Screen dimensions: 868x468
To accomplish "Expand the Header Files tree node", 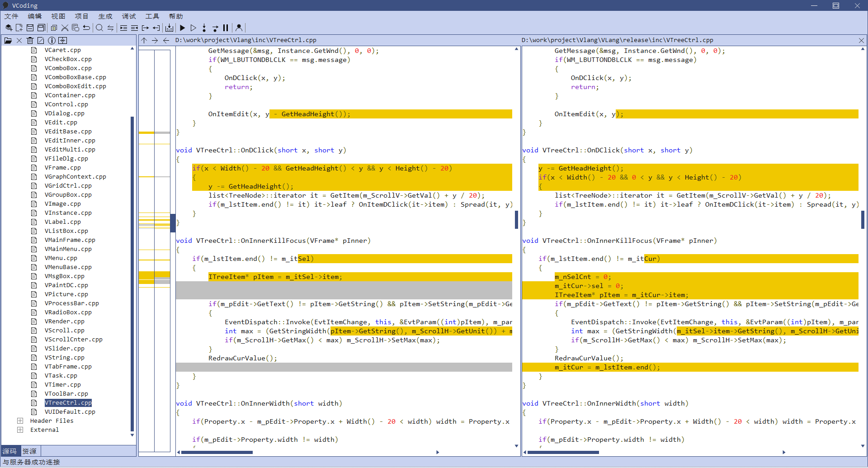I will click(x=20, y=421).
